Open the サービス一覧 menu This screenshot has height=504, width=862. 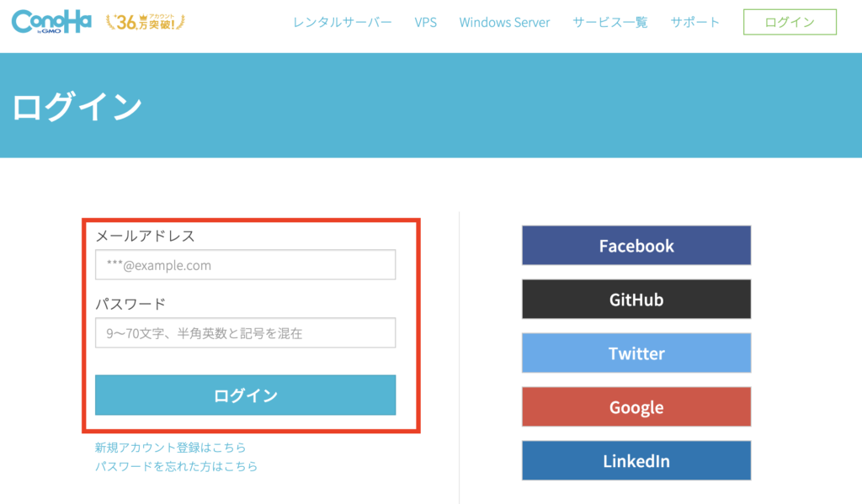click(x=610, y=23)
